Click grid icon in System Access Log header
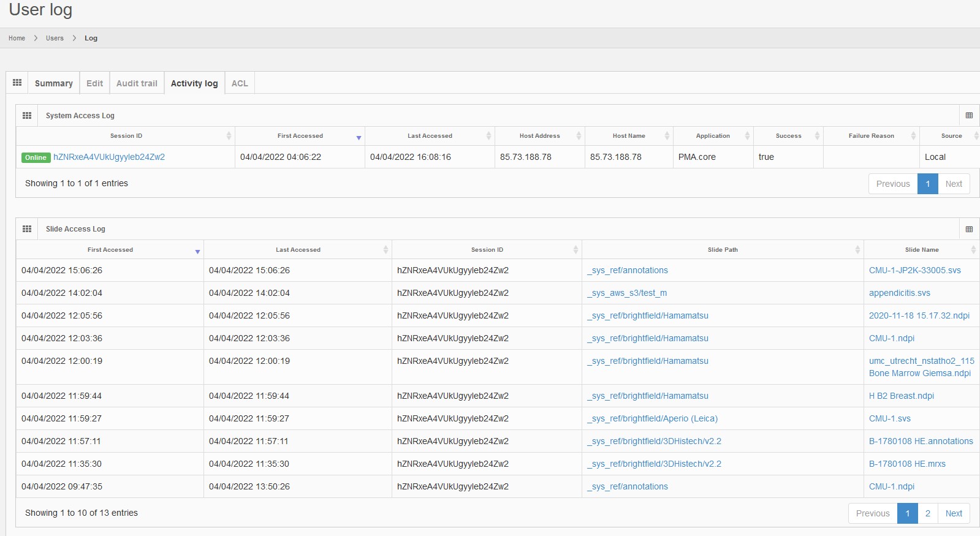Image resolution: width=980 pixels, height=536 pixels. (27, 116)
